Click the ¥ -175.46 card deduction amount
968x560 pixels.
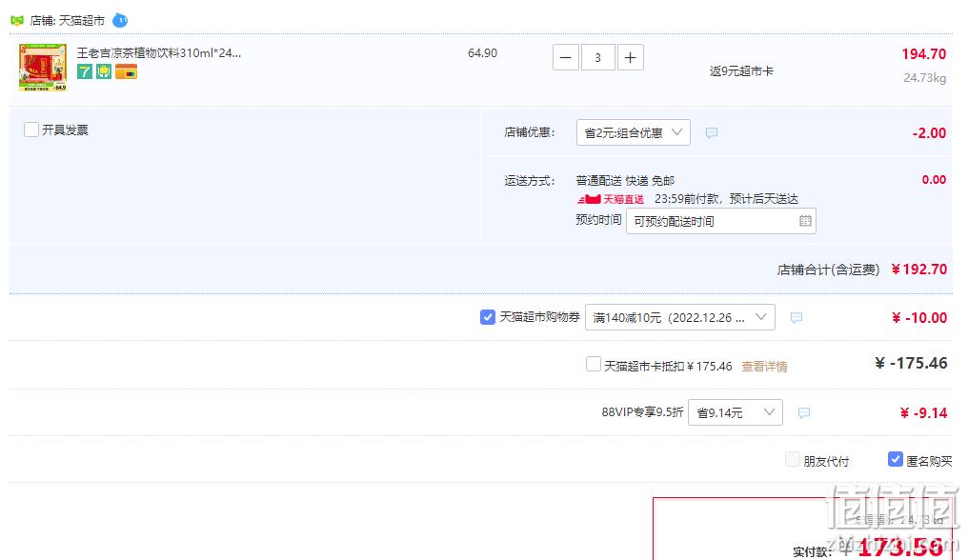click(911, 363)
